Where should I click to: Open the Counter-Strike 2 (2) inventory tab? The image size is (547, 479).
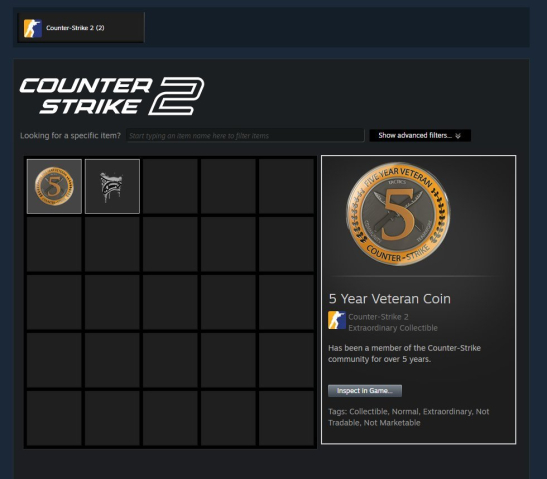point(81,28)
